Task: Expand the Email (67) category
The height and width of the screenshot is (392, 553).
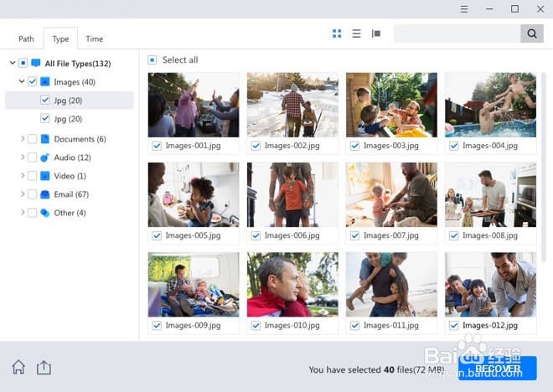Action: (x=23, y=193)
